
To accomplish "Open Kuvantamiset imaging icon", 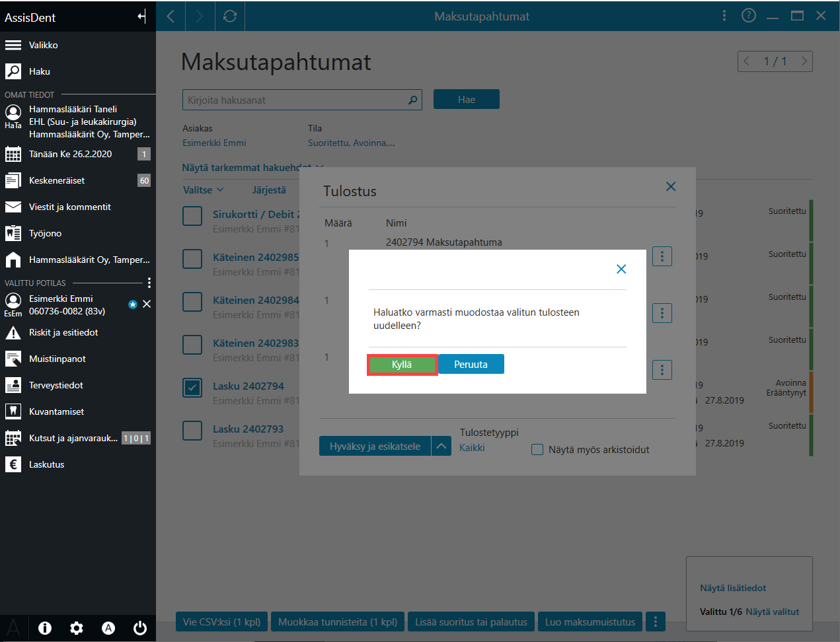I will coord(13,411).
